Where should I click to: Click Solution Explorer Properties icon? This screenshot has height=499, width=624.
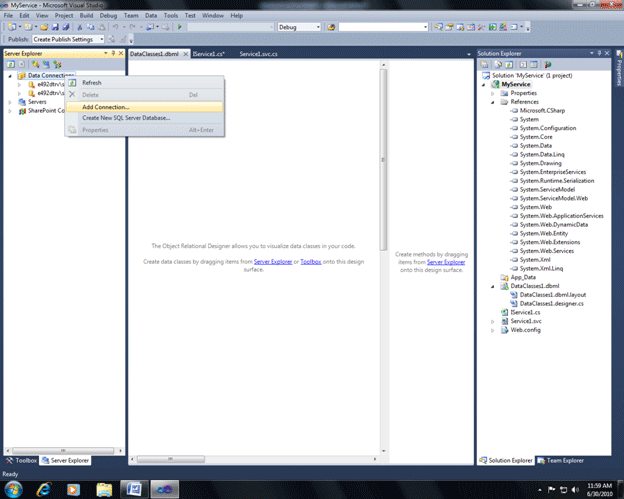[x=484, y=64]
